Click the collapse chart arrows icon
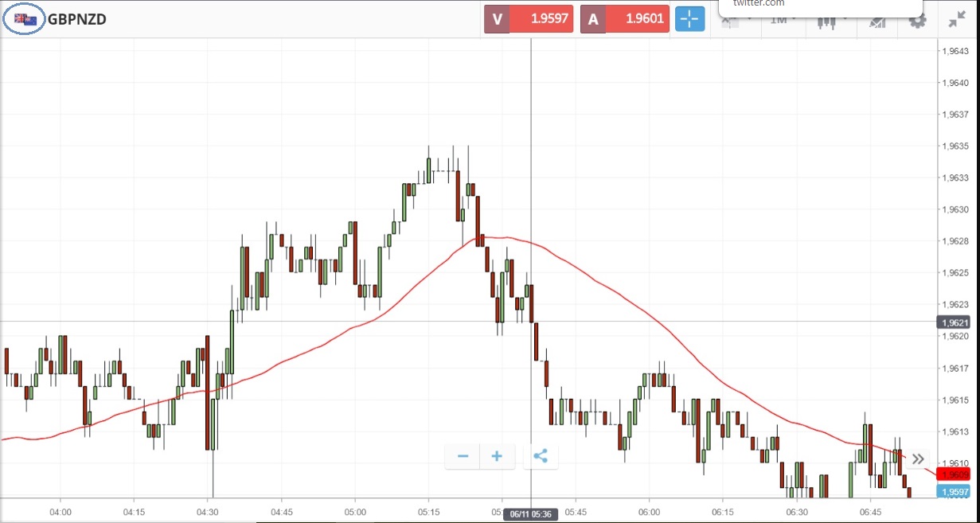This screenshot has width=980, height=523. click(957, 21)
